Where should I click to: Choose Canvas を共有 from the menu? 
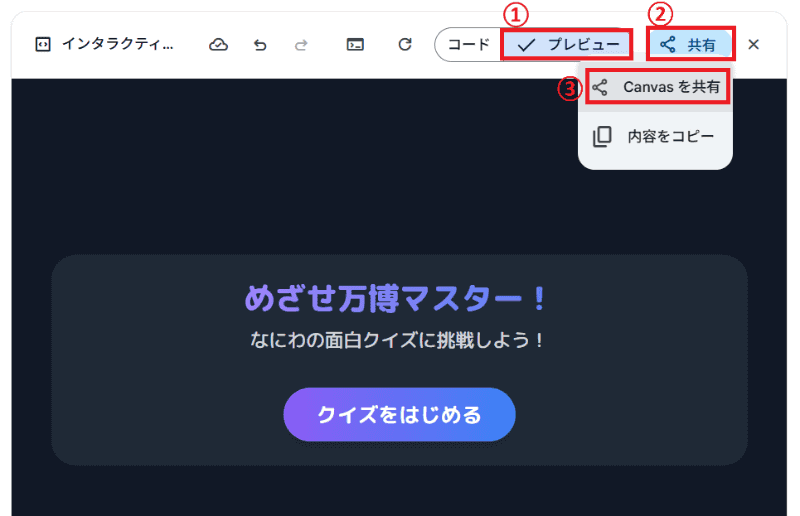tap(656, 87)
